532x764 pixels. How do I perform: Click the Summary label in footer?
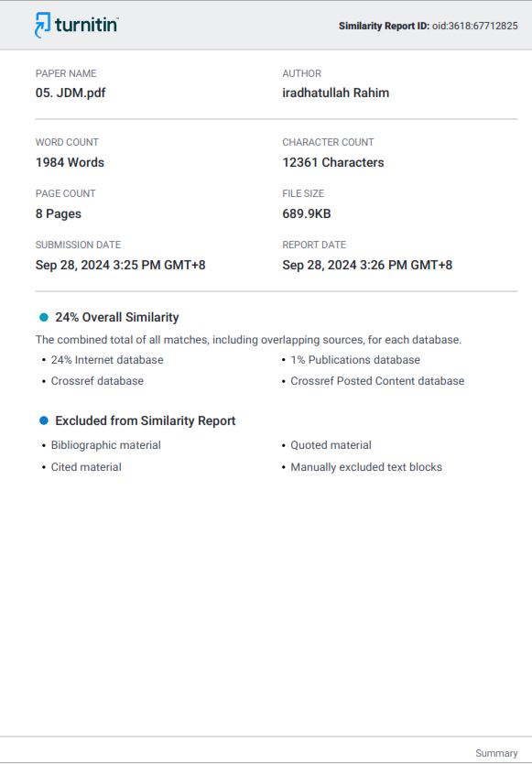[x=496, y=753]
